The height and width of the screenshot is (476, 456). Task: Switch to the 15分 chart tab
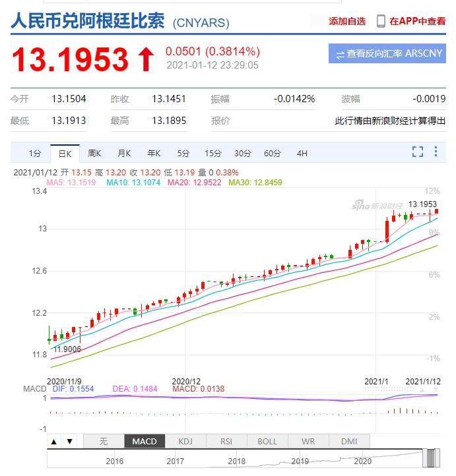point(213,154)
